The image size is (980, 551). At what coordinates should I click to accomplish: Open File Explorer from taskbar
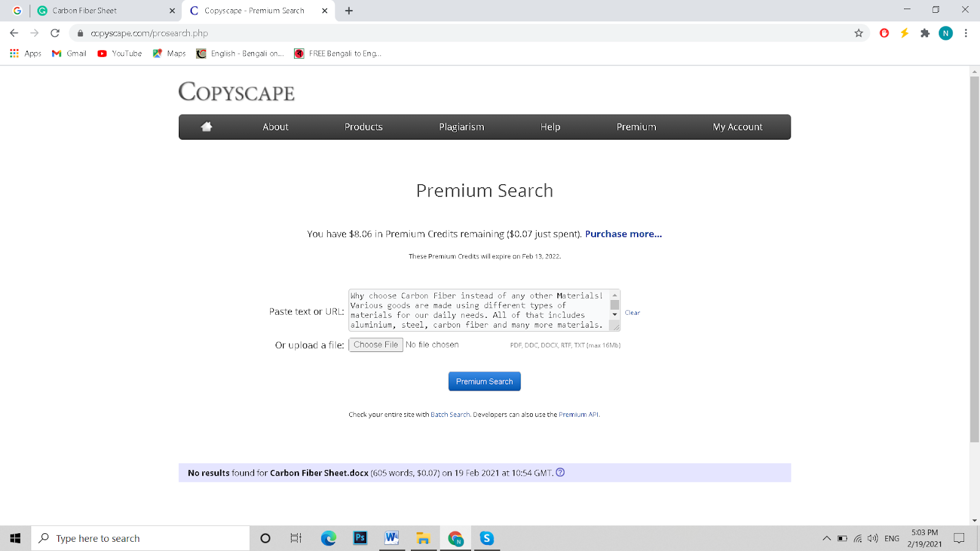point(423,538)
